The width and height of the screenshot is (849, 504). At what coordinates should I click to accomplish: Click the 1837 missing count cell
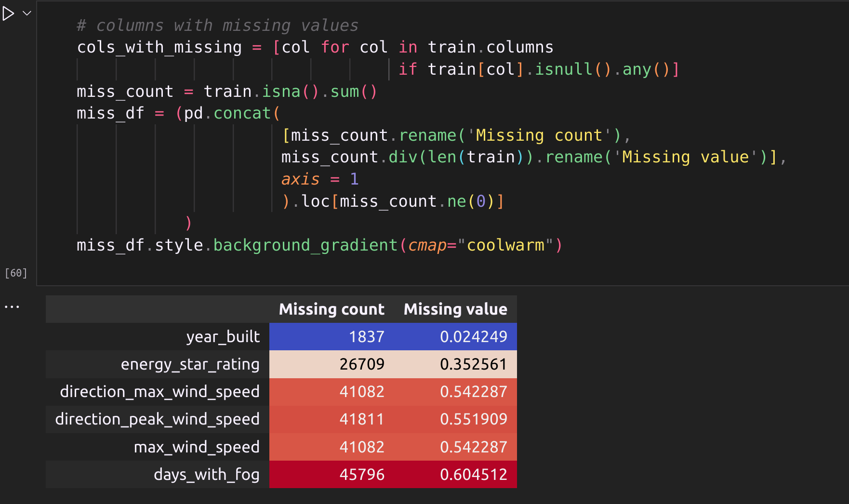(x=332, y=336)
